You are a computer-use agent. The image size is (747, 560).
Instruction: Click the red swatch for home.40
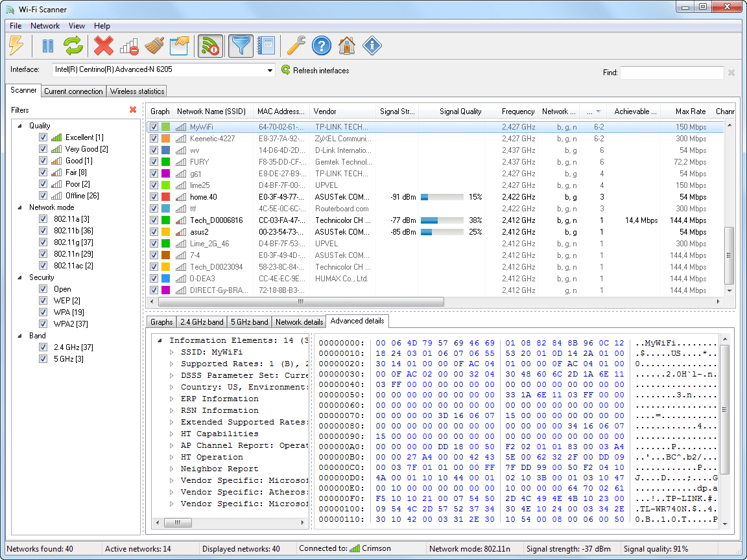click(x=166, y=197)
